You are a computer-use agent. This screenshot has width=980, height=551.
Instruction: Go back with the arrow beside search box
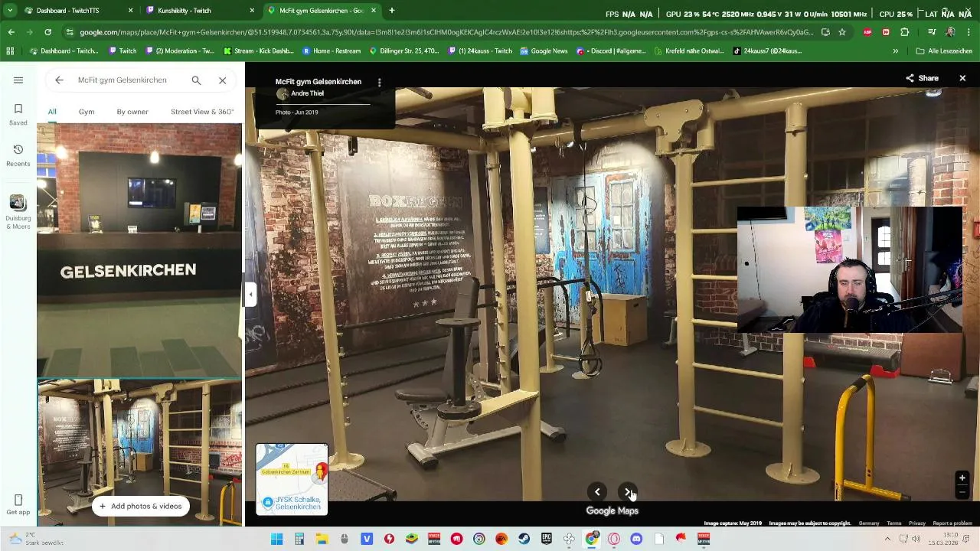click(x=59, y=80)
